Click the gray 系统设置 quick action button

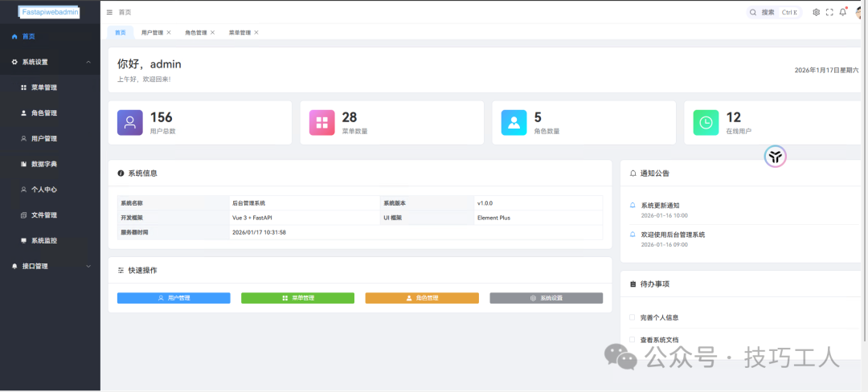click(547, 298)
